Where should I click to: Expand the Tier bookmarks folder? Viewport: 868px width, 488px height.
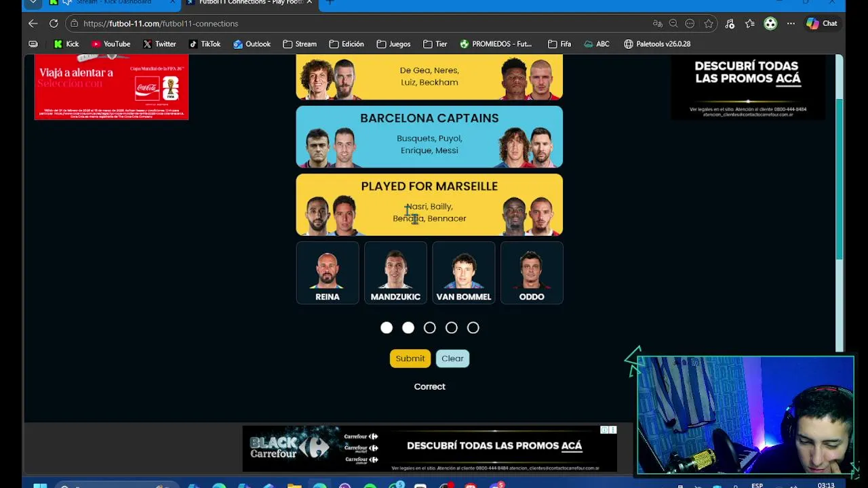(x=435, y=44)
